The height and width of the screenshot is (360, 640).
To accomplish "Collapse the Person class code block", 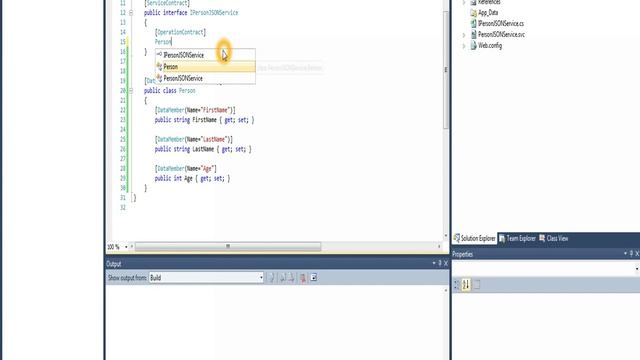I will click(131, 91).
